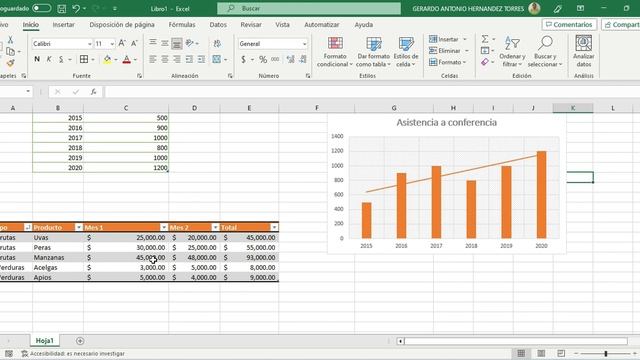Open Buscar y seleccionar menu
The width and height of the screenshot is (640, 360).
coord(544,52)
